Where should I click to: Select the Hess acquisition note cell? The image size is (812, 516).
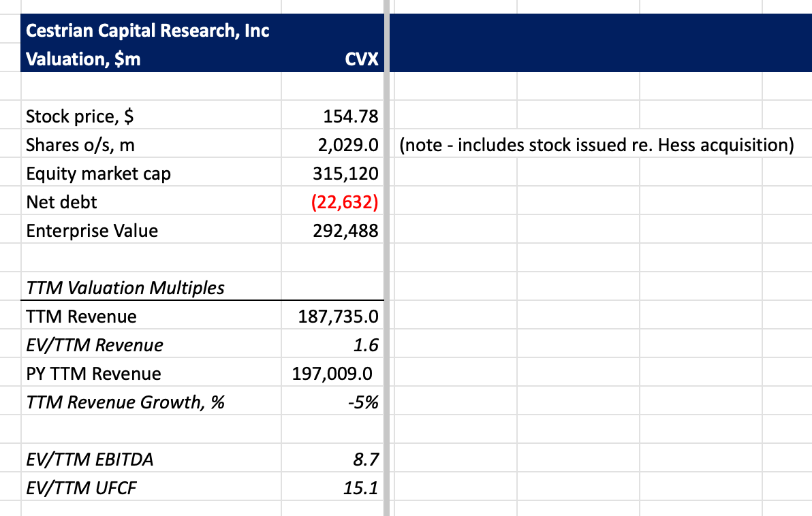point(597,145)
